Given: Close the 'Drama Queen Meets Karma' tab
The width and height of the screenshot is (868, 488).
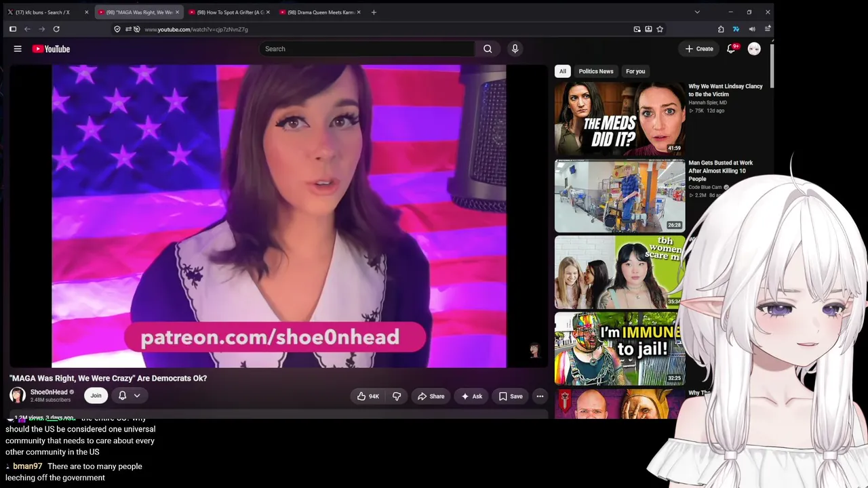Looking at the screenshot, I should [x=359, y=12].
